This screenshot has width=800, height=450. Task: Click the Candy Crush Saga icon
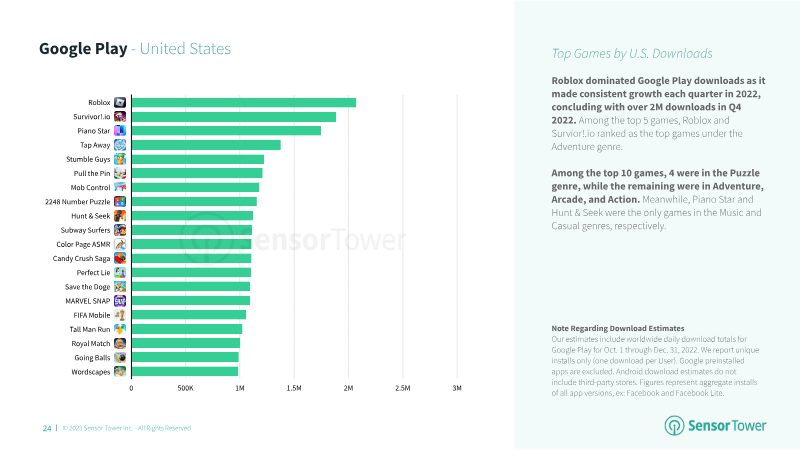[x=120, y=258]
